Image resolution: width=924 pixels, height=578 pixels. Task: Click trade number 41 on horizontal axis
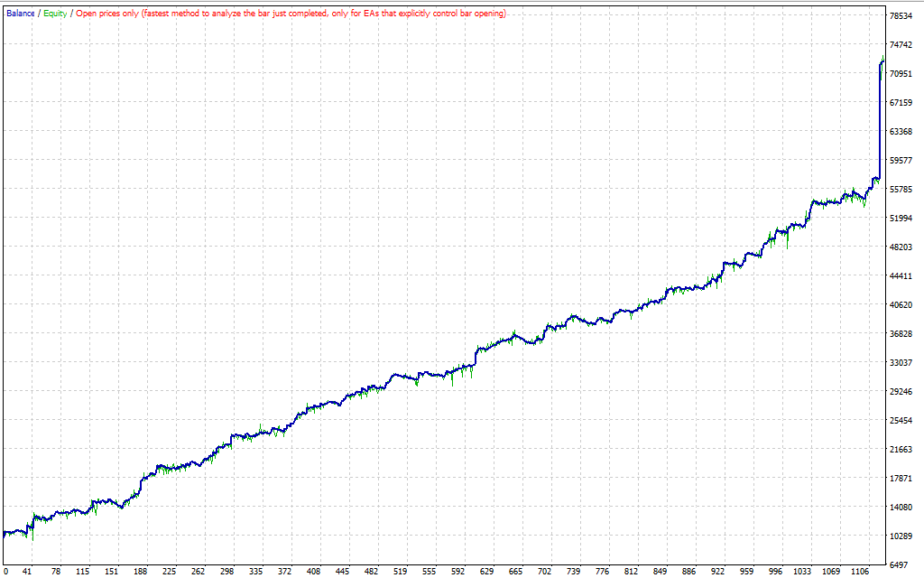click(x=27, y=572)
